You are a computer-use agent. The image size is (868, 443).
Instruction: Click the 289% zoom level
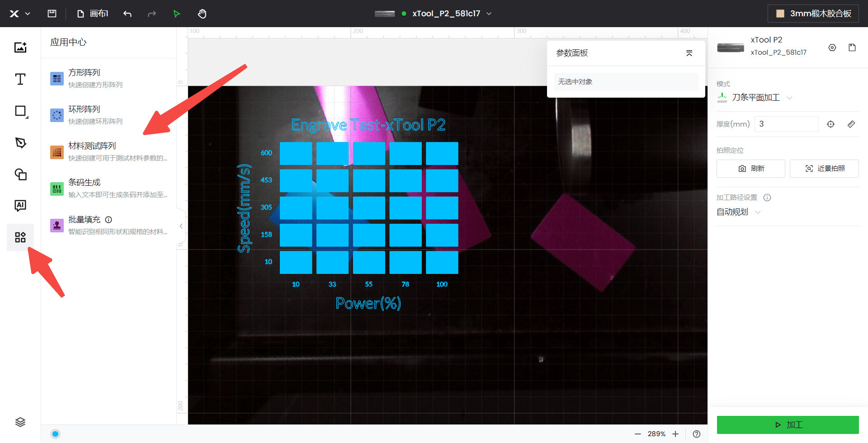tap(656, 434)
